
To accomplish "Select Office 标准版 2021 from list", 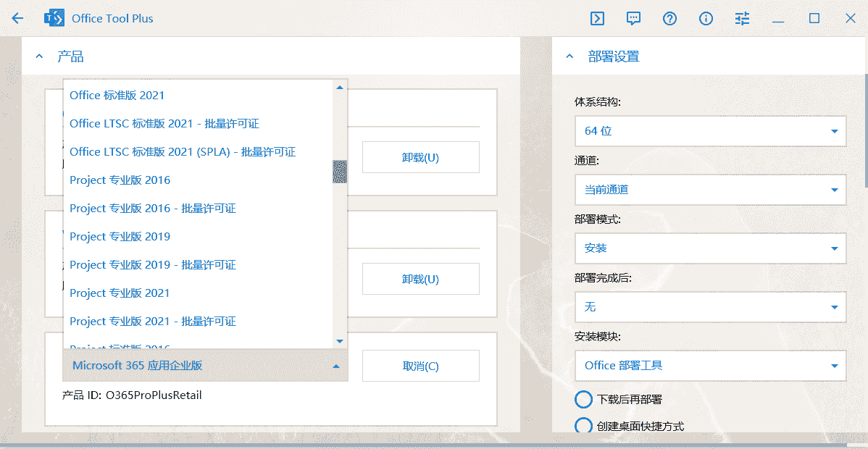I will click(x=198, y=95).
